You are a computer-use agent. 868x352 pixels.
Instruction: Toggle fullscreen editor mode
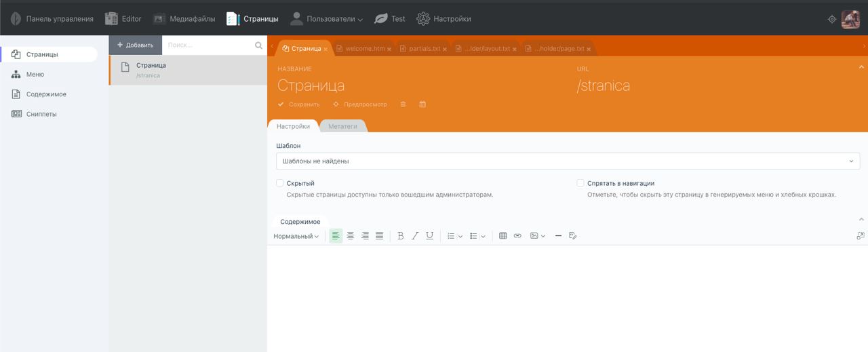click(861, 236)
